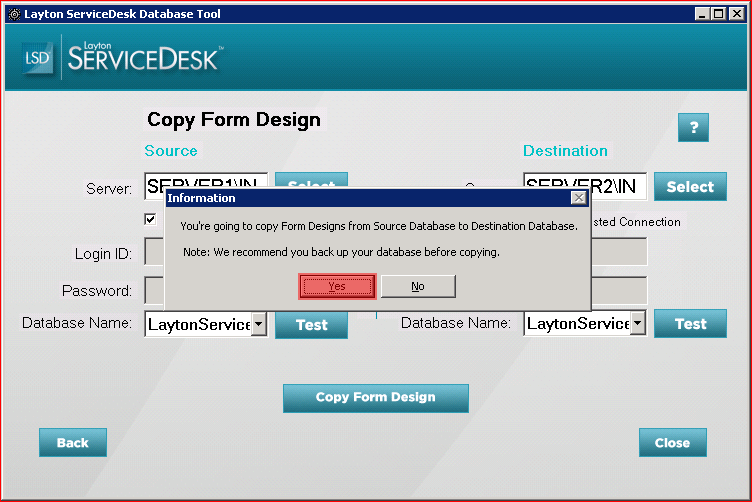Viewport: 752px width, 502px height.
Task: Test the Source database connection
Action: coord(311,325)
